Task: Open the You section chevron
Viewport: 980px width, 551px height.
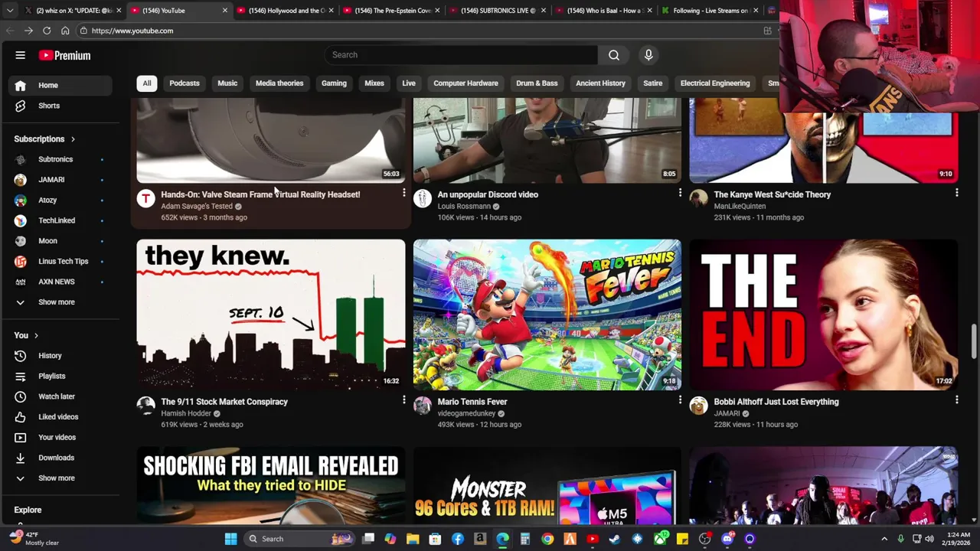Action: pos(35,335)
